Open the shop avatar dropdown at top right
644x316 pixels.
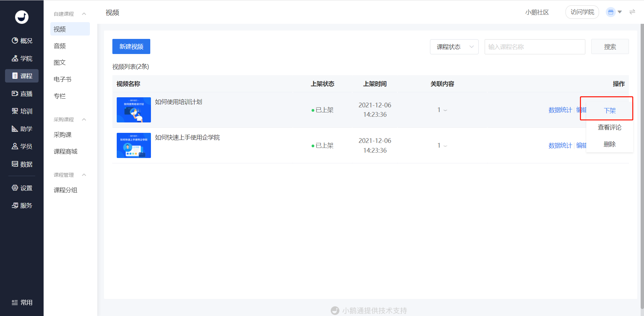[x=614, y=12]
